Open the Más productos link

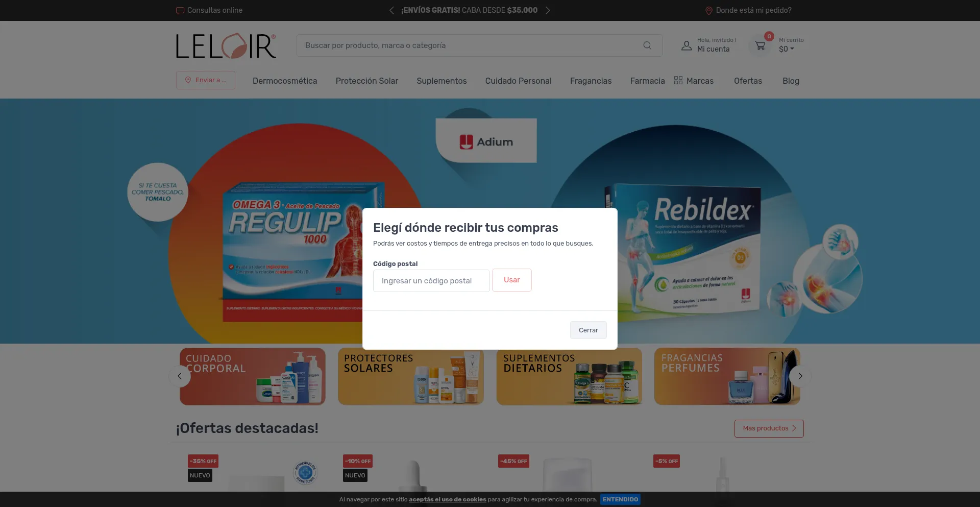[x=769, y=428]
